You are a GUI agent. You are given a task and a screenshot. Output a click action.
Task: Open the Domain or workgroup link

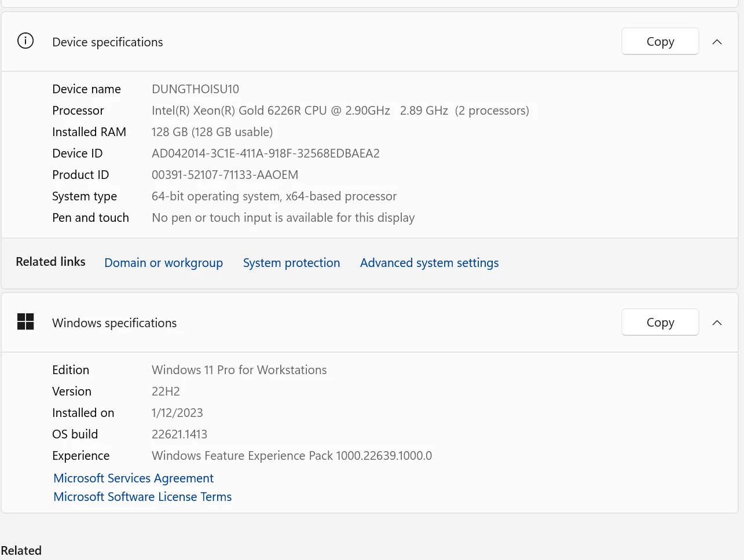tap(163, 263)
